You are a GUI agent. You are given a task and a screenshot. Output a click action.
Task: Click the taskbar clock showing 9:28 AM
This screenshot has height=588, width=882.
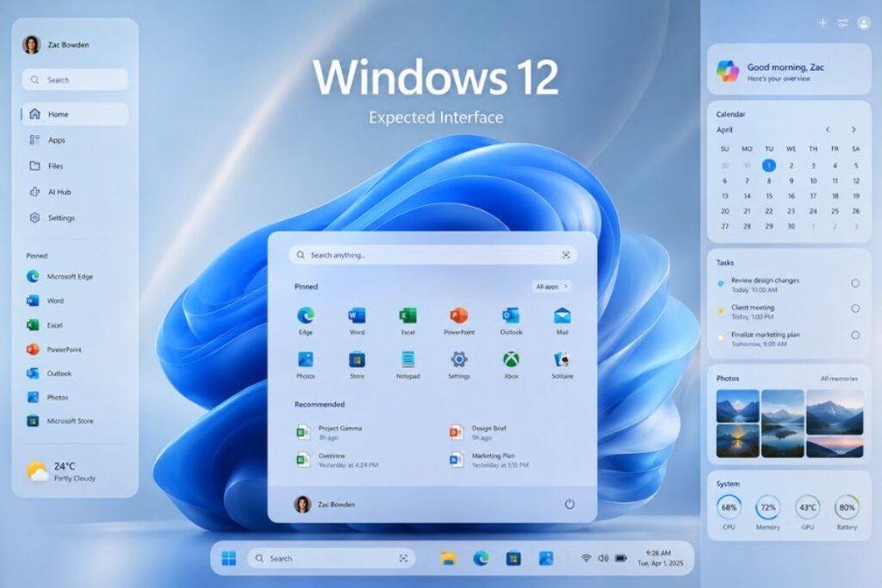(660, 558)
